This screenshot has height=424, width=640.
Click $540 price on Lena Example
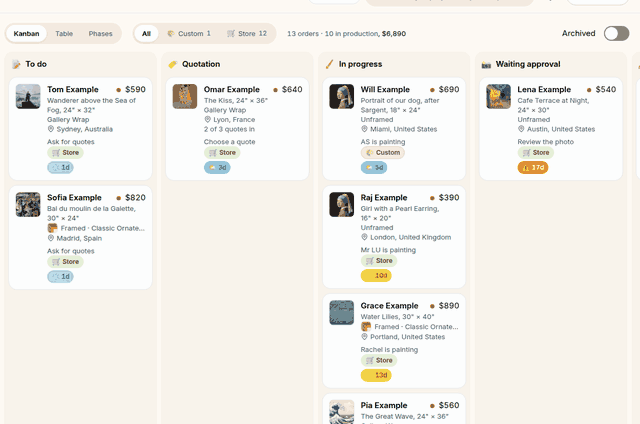coord(606,89)
